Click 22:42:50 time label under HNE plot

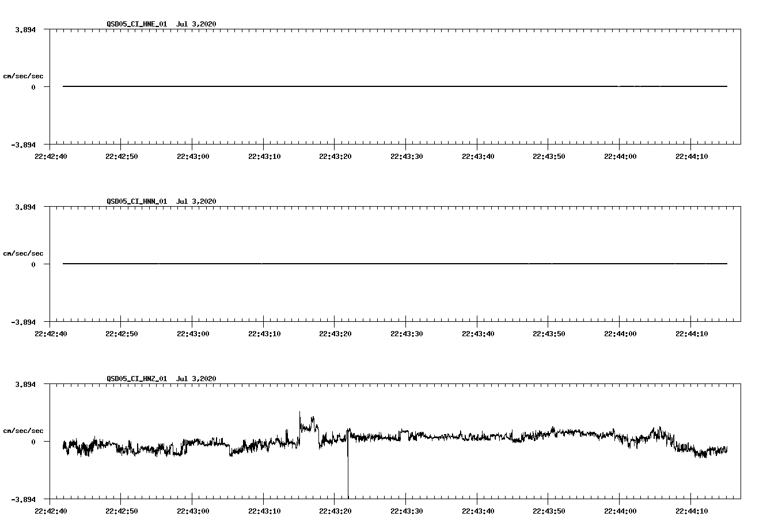[120, 156]
